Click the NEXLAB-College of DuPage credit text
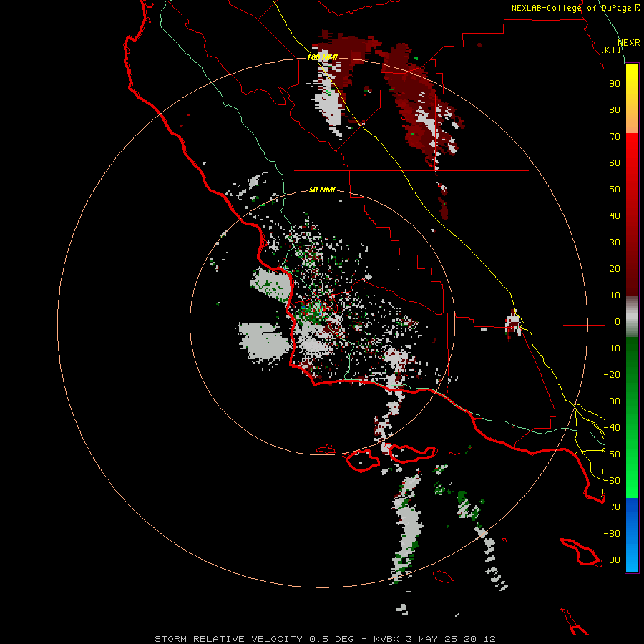Viewport: 644px width, 644px height. [x=576, y=8]
